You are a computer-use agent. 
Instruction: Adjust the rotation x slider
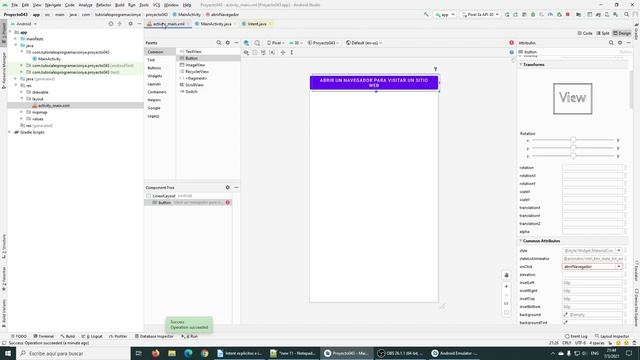573,140
